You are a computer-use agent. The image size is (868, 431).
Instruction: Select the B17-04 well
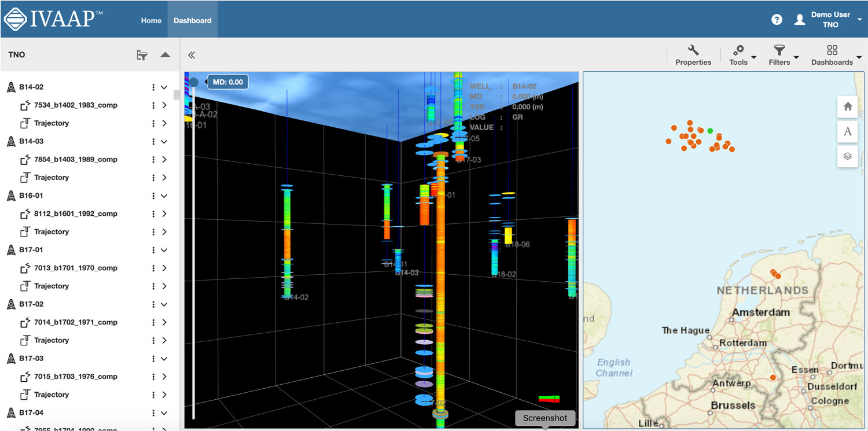(x=31, y=412)
